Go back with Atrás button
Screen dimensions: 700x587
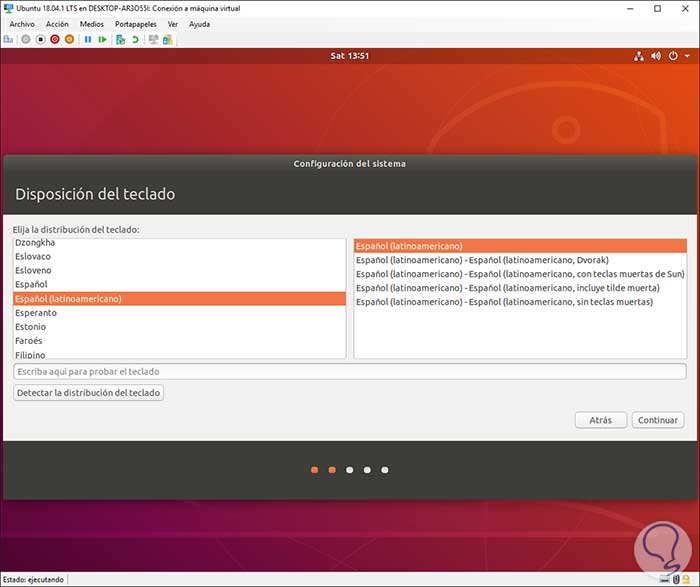coord(600,420)
